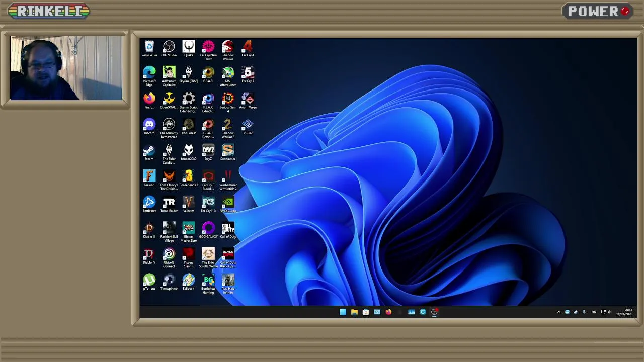
Task: Select the Far Cry 3 FC3 icon
Action: click(208, 203)
